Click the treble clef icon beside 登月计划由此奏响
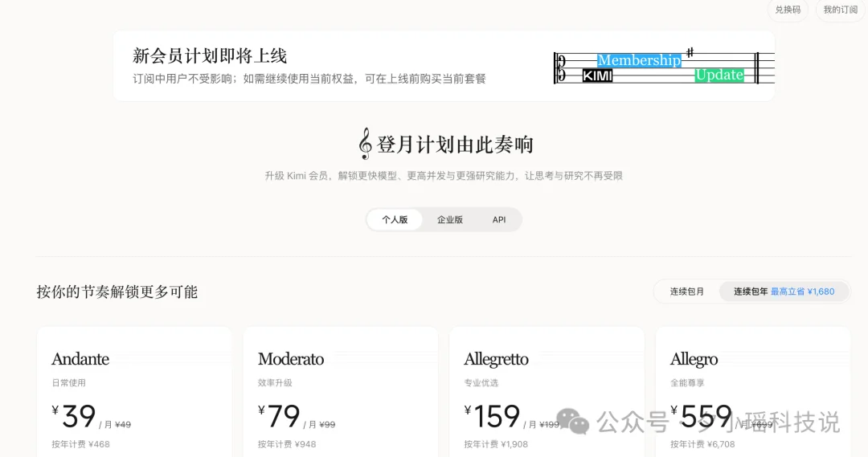Viewport: 868px width, 457px height. 365,144
